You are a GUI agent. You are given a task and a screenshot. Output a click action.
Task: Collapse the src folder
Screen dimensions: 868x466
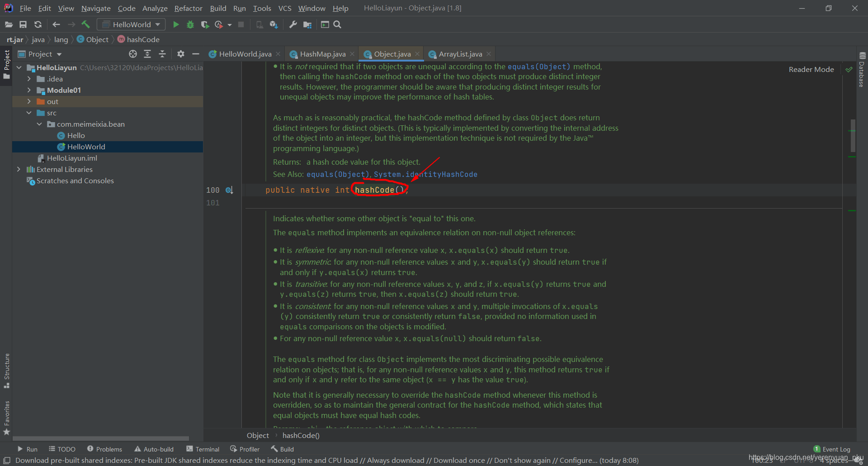29,113
